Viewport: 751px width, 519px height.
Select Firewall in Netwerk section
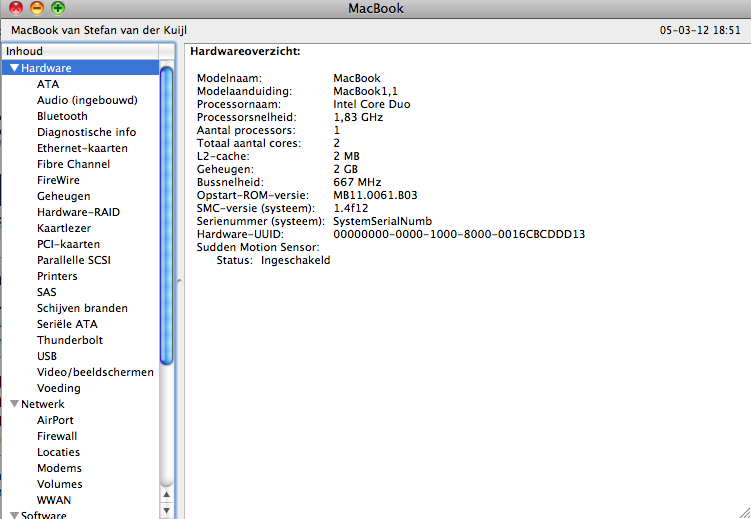point(57,436)
